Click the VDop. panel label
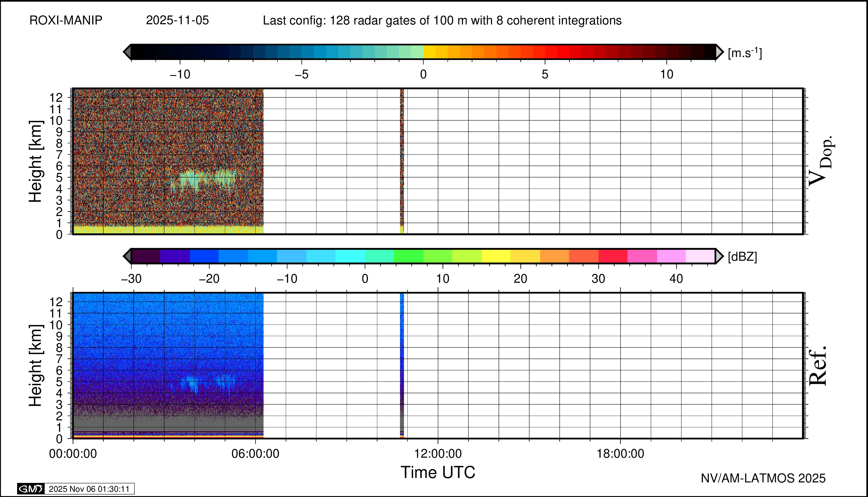This screenshot has width=868, height=497. click(821, 161)
